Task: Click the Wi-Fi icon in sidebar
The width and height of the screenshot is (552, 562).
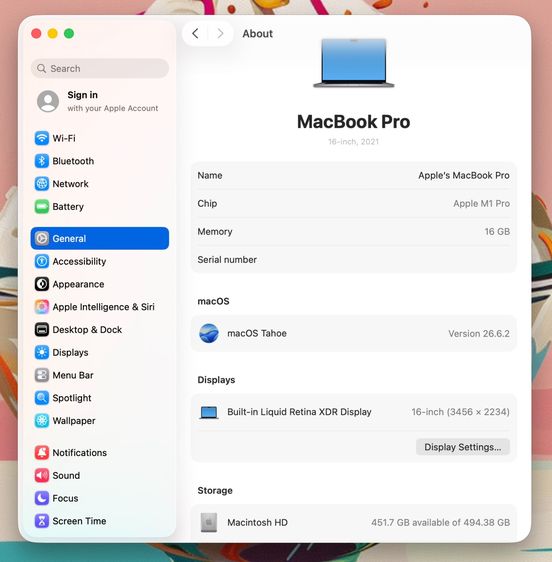Action: tap(42, 138)
